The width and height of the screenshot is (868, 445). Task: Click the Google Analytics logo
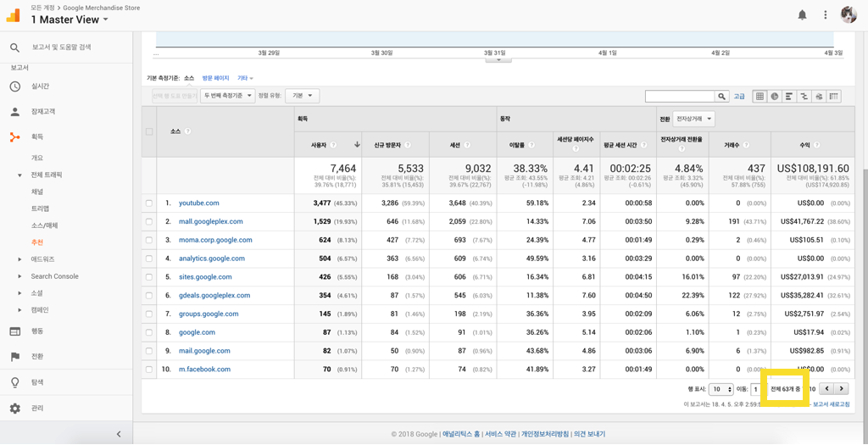(13, 15)
